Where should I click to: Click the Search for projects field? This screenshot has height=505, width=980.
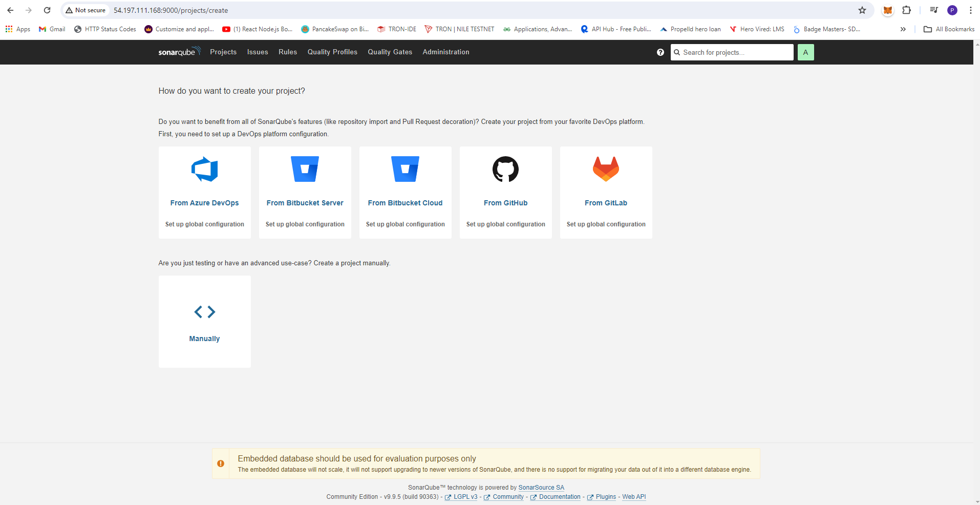tap(732, 52)
